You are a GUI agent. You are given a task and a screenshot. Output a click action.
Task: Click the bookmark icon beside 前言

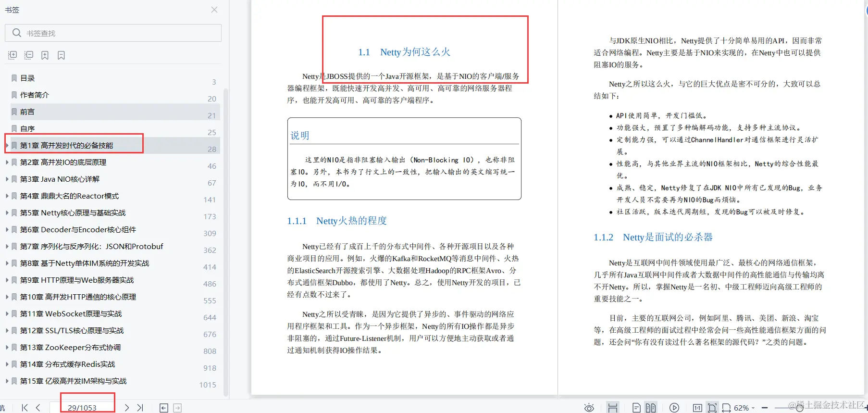(x=14, y=112)
